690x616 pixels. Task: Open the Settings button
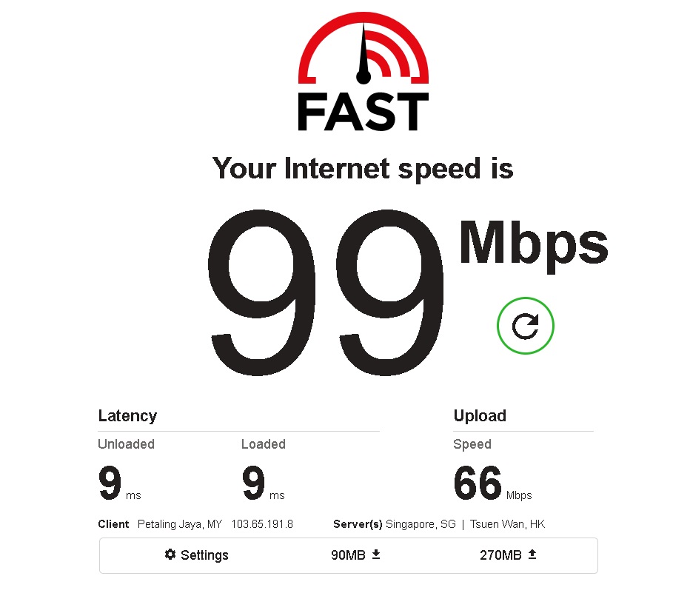tap(197, 555)
